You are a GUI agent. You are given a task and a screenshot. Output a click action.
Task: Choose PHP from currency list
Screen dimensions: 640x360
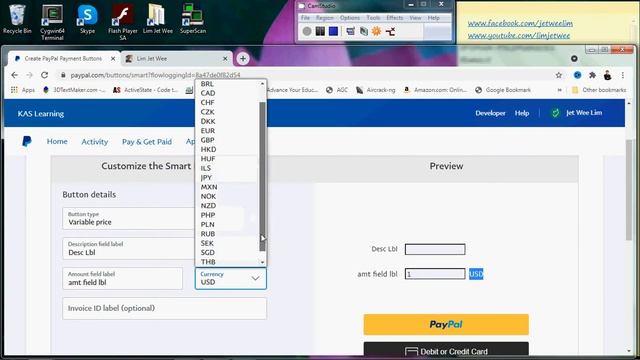click(208, 215)
